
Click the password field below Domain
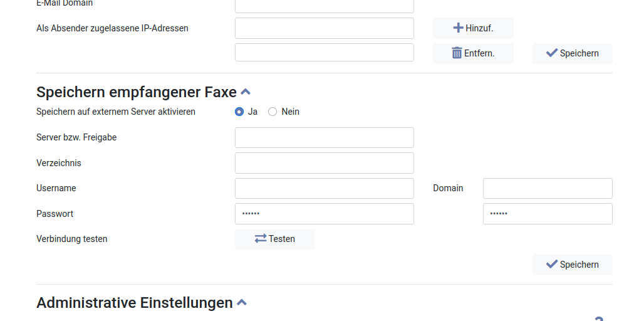(x=547, y=214)
